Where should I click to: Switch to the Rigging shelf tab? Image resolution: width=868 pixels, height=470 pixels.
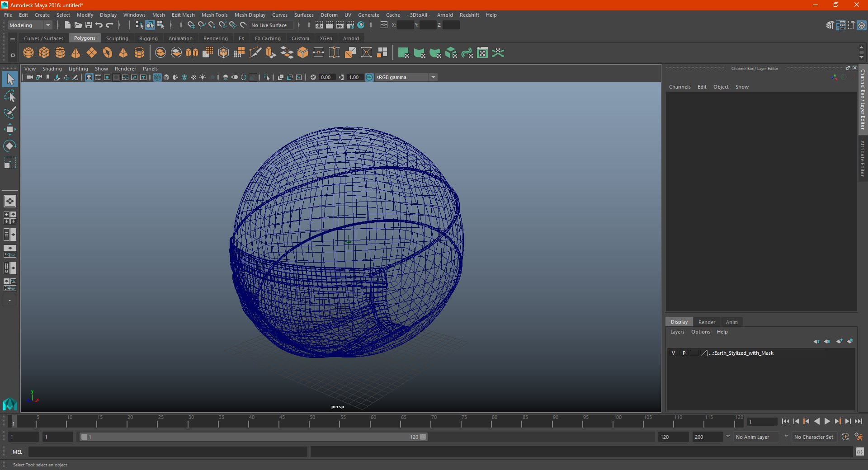pyautogui.click(x=148, y=38)
